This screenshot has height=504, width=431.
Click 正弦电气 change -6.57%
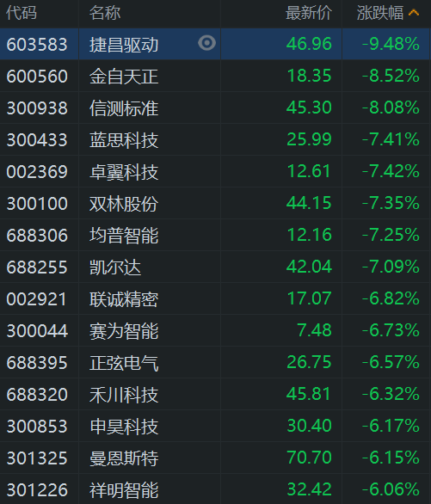coord(391,362)
